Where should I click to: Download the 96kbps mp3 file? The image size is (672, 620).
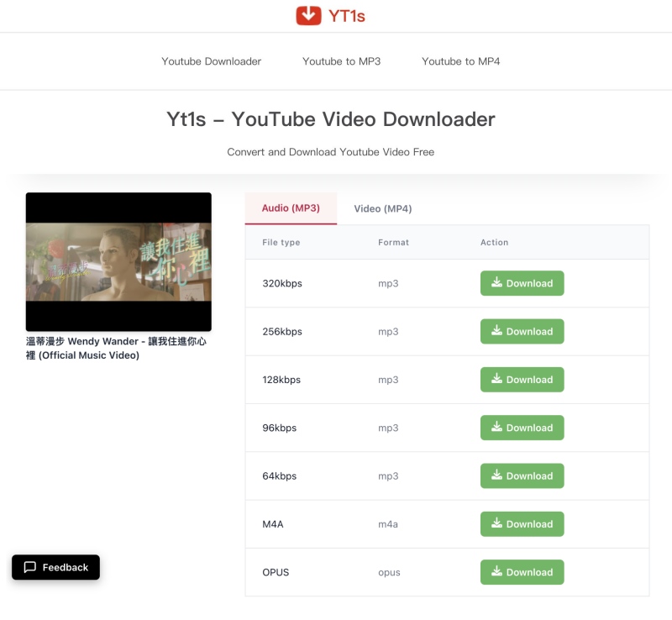pyautogui.click(x=522, y=428)
